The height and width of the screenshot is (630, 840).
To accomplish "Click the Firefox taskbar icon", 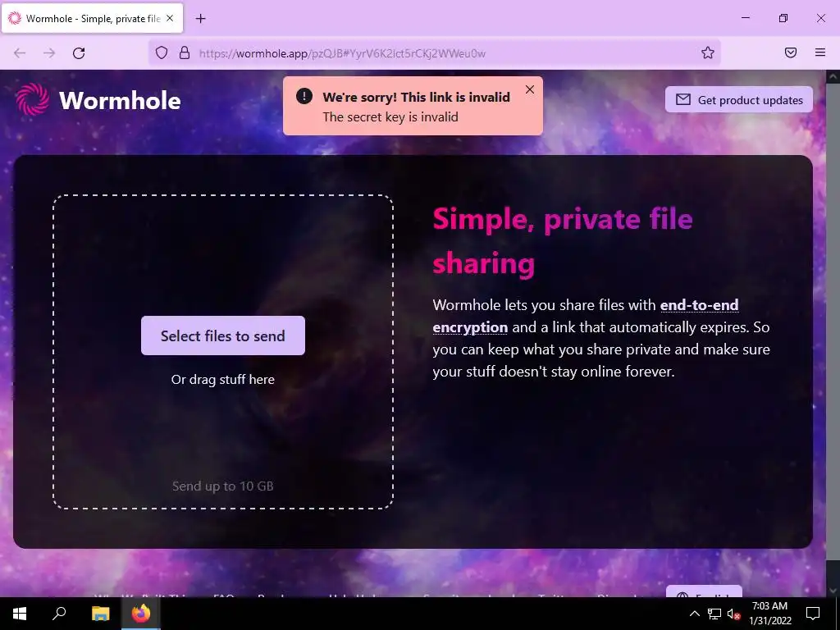I will click(141, 614).
